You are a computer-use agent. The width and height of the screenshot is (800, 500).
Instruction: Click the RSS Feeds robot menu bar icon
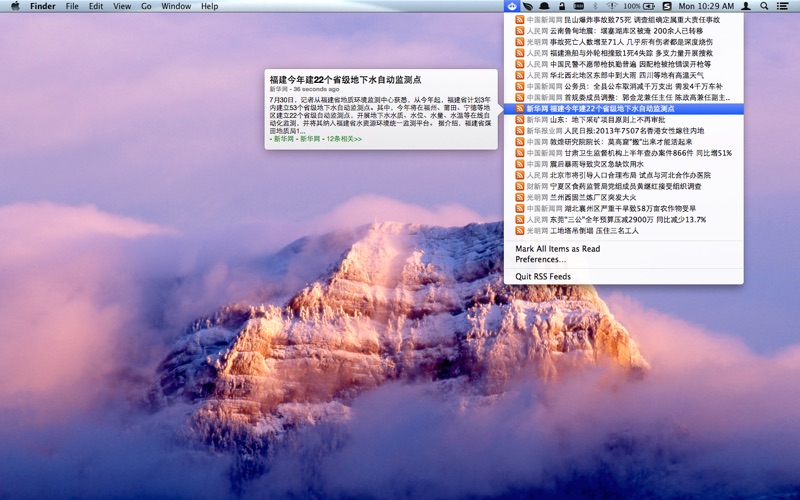point(512,6)
